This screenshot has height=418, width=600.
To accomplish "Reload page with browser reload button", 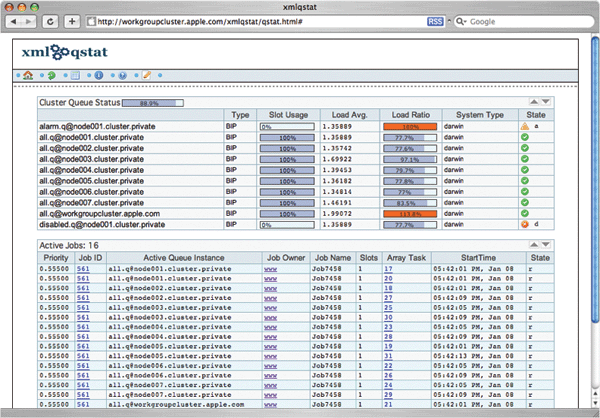I will (51, 20).
